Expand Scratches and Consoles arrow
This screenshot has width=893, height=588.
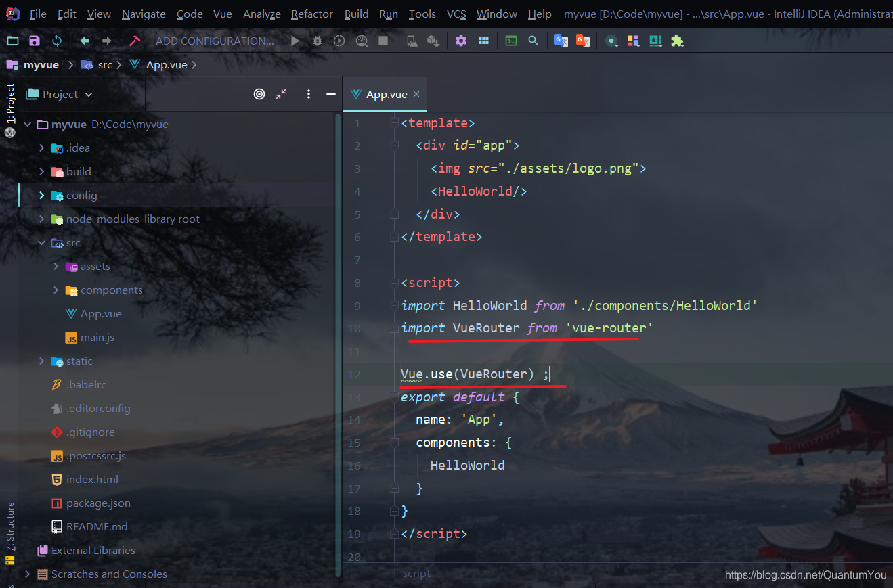point(28,574)
